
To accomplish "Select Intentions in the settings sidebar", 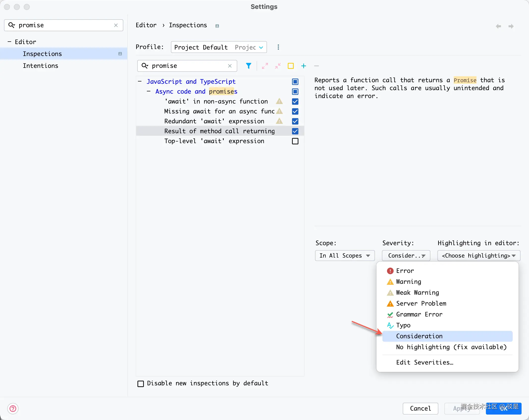I will [x=40, y=66].
